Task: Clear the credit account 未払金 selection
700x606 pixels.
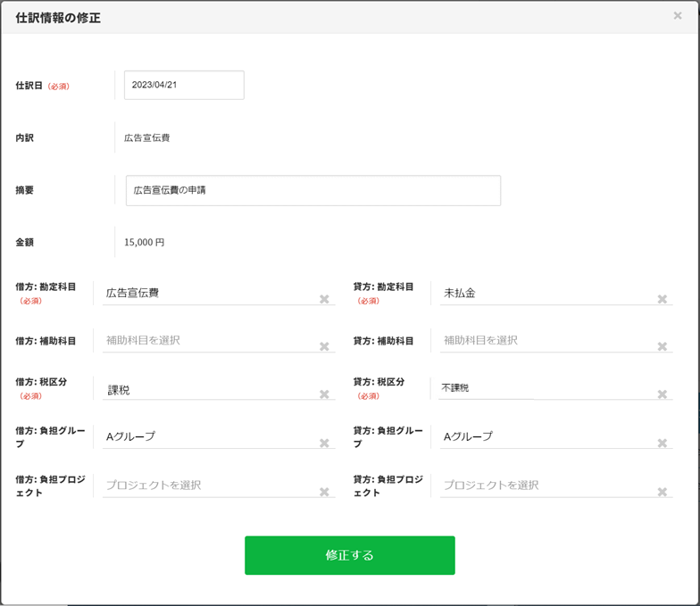Action: coord(662,299)
